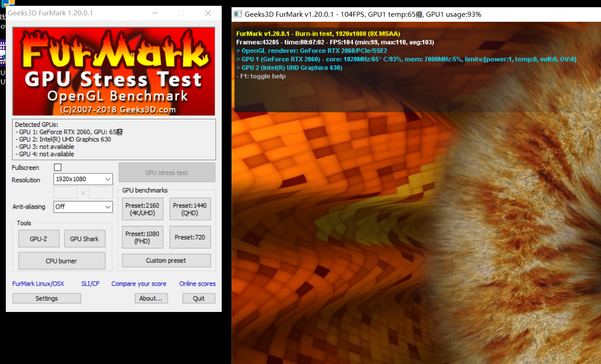Screen dimensions: 601x364
Task: Run the Preset:1080 FHD benchmark
Action: (143, 237)
